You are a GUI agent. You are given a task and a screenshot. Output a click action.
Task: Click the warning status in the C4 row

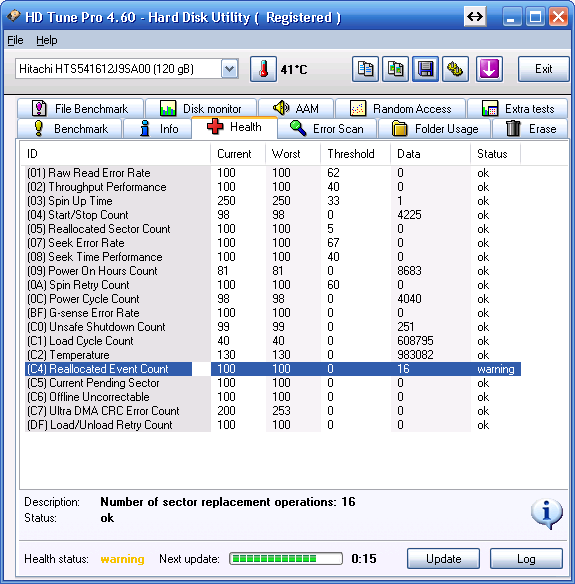(496, 369)
